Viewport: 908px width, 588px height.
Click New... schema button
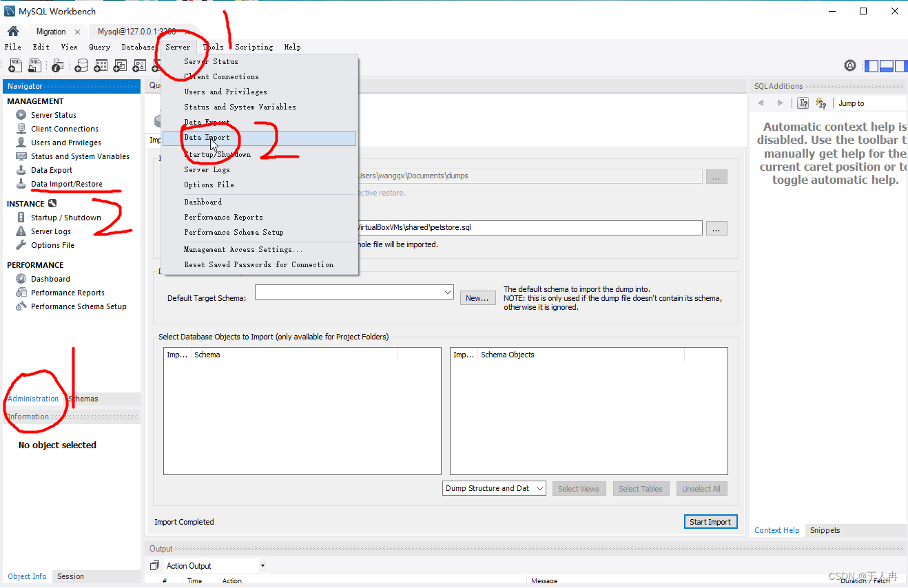coord(477,298)
